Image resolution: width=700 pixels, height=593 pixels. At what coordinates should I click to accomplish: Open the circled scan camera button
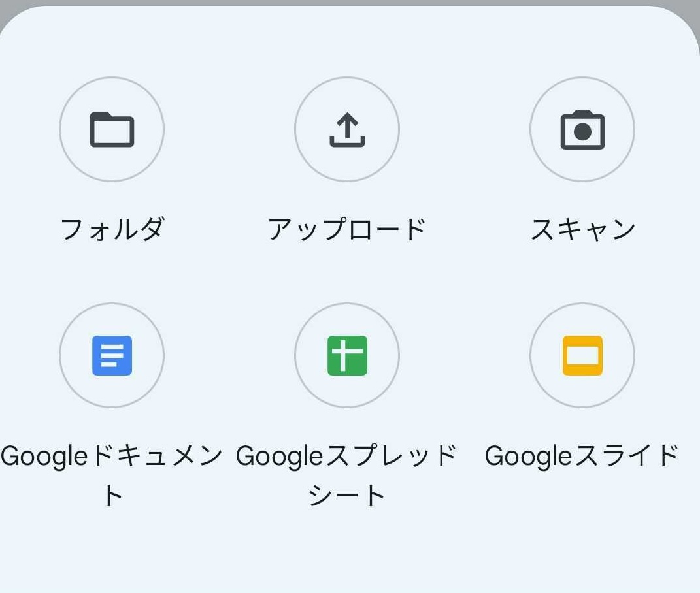pos(582,129)
